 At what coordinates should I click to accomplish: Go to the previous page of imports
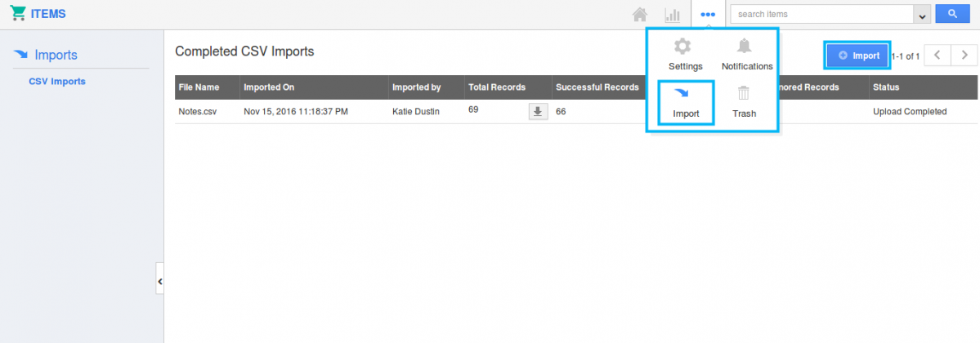[937, 56]
